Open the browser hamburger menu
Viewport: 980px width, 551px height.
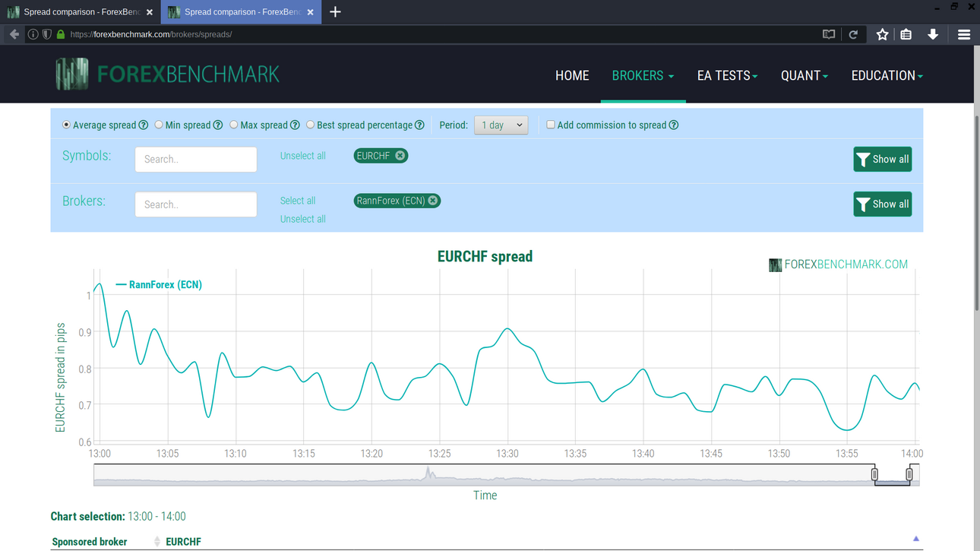pos(964,34)
